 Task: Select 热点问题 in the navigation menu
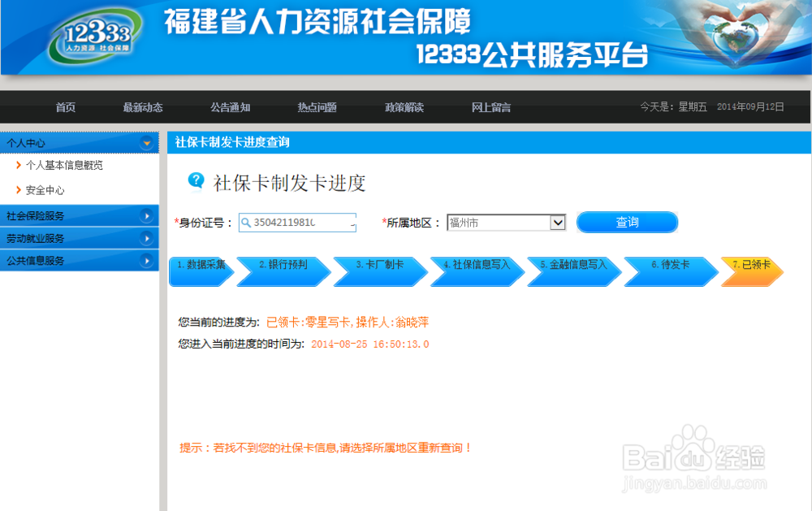coord(317,107)
